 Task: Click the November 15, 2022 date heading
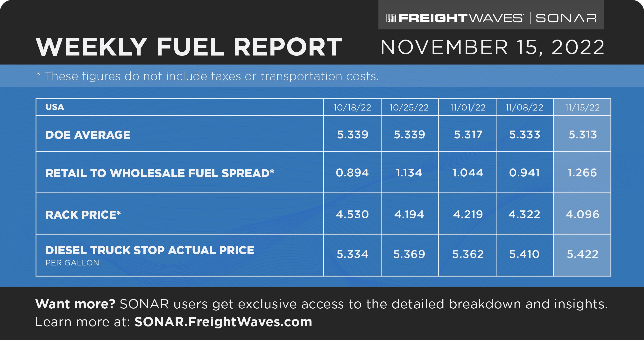point(492,47)
